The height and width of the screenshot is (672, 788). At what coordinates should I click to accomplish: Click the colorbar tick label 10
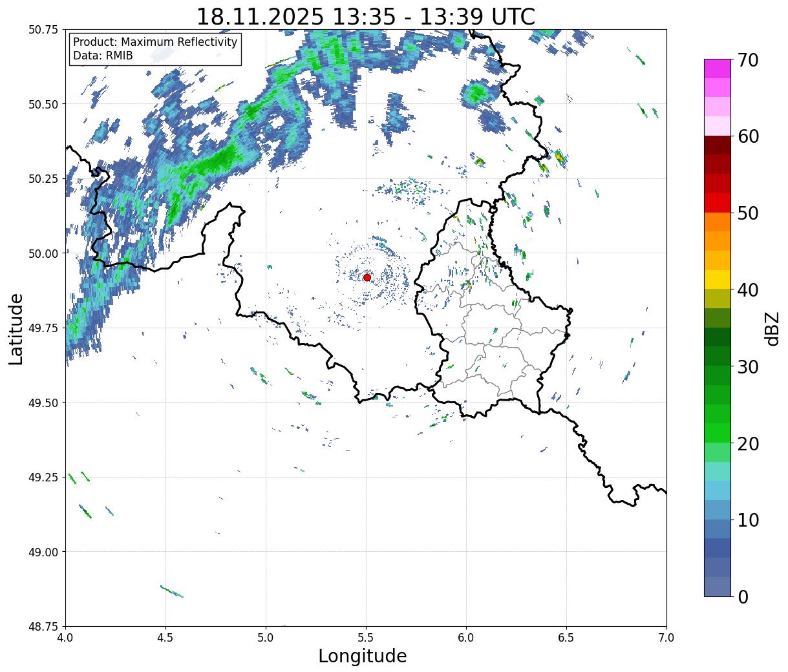click(x=748, y=520)
